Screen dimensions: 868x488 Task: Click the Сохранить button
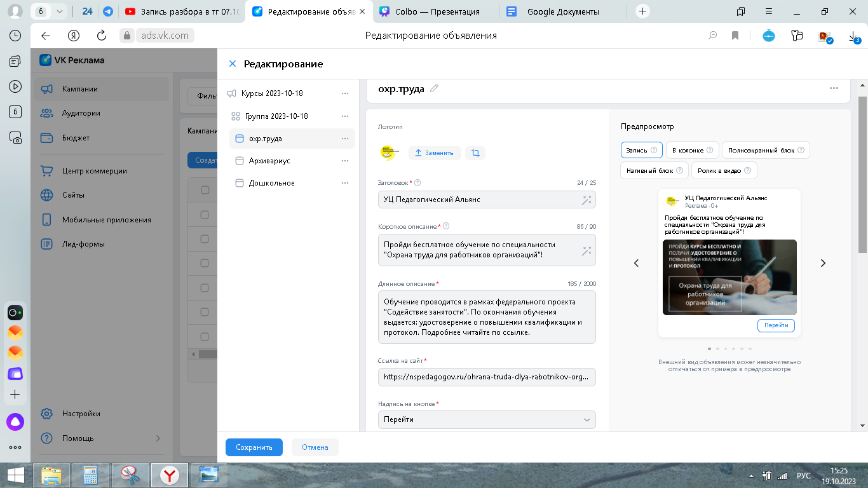click(x=254, y=447)
